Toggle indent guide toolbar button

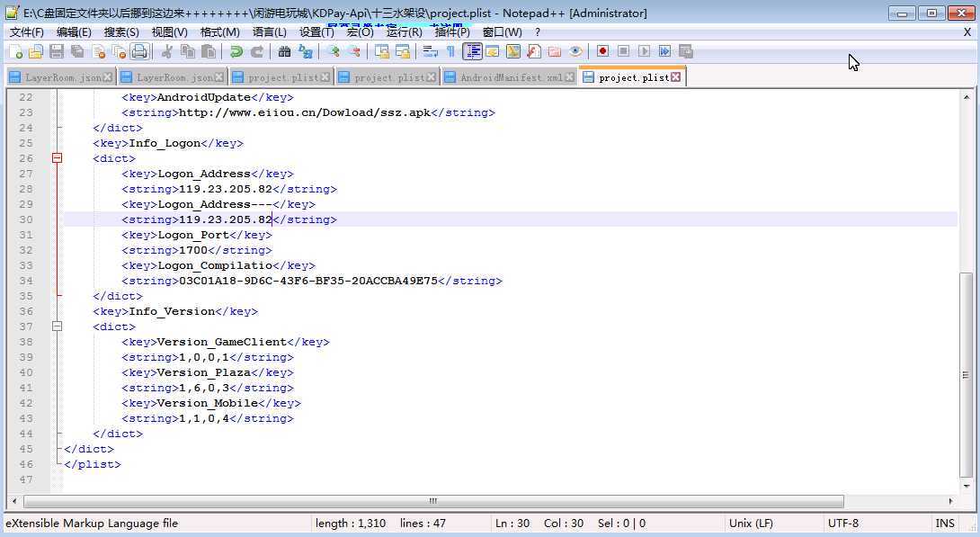472,52
